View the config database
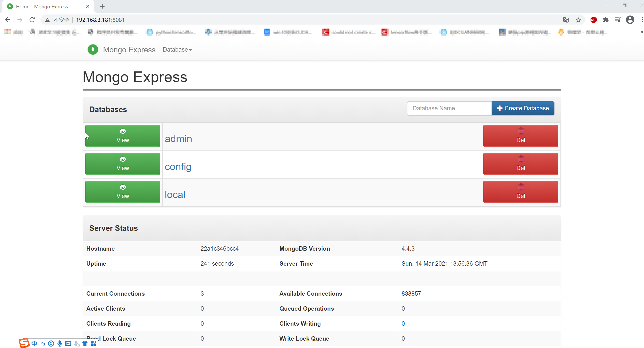This screenshot has height=348, width=644. 123,164
